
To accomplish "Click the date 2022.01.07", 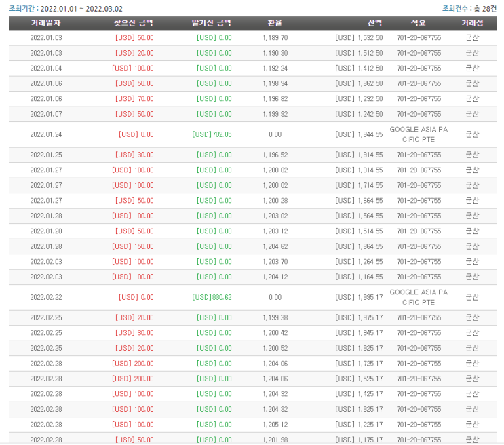I will [46, 114].
